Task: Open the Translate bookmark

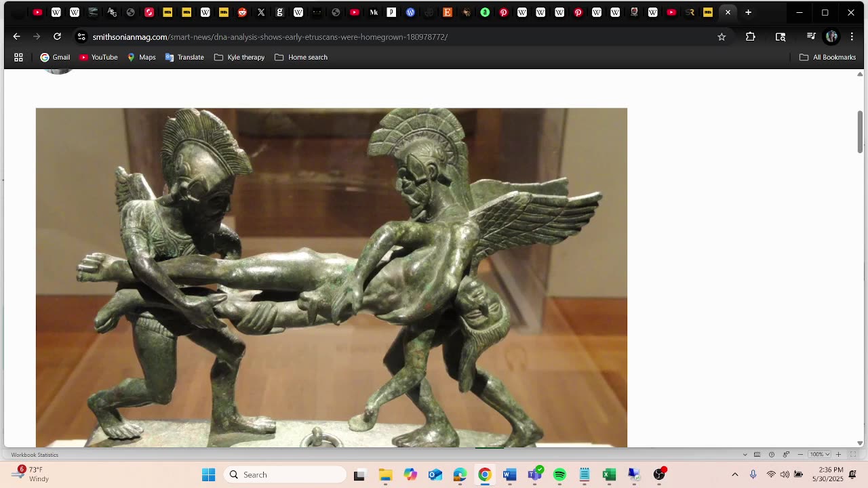Action: [184, 57]
